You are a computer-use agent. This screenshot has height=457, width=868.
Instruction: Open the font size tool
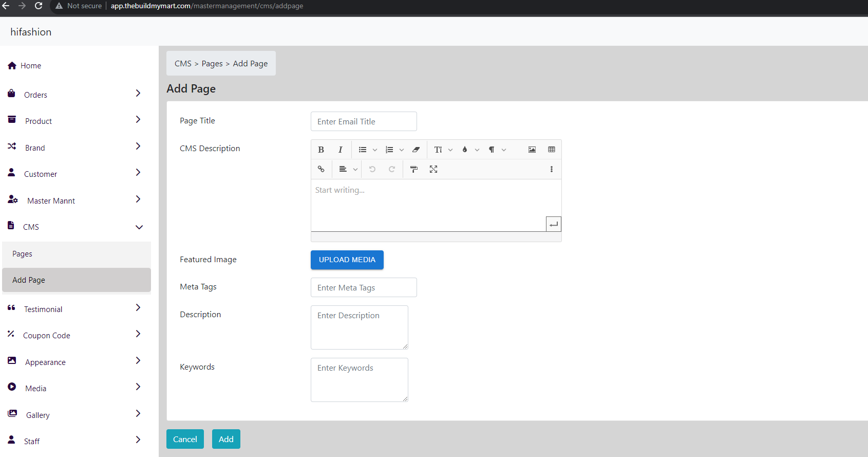click(438, 150)
